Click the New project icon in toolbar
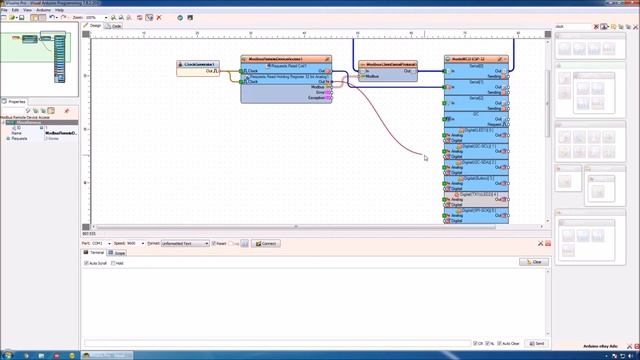Viewport: 640px width, 360px height. tap(4, 18)
